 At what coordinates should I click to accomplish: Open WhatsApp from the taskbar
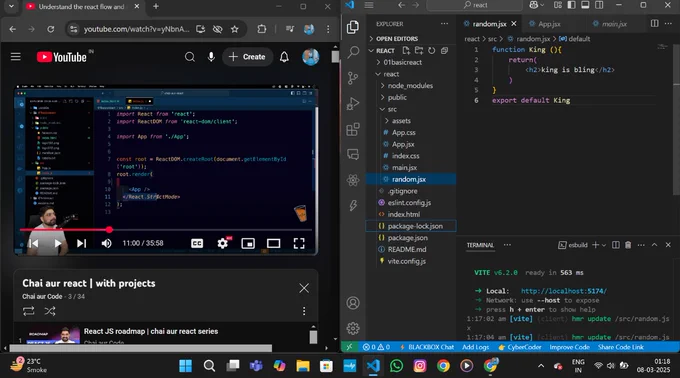[396, 366]
